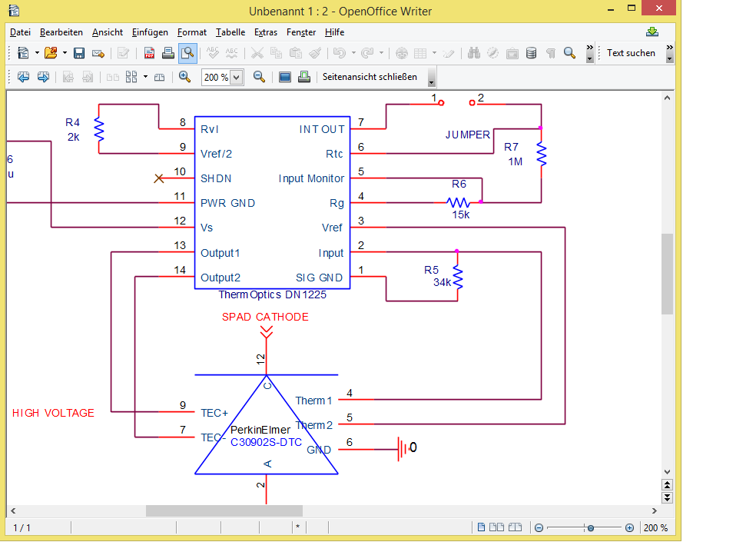Export the document directly as PDF
This screenshot has height=542, width=756.
tap(149, 53)
